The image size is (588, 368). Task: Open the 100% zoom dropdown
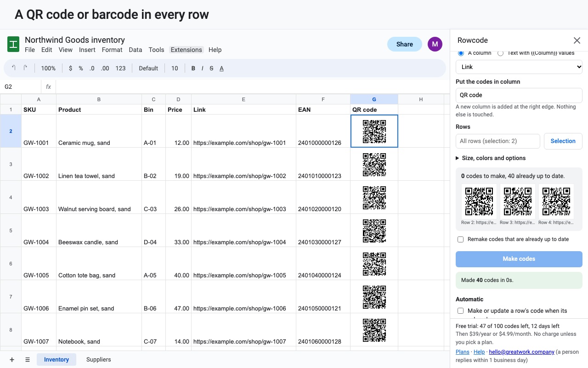pyautogui.click(x=48, y=68)
